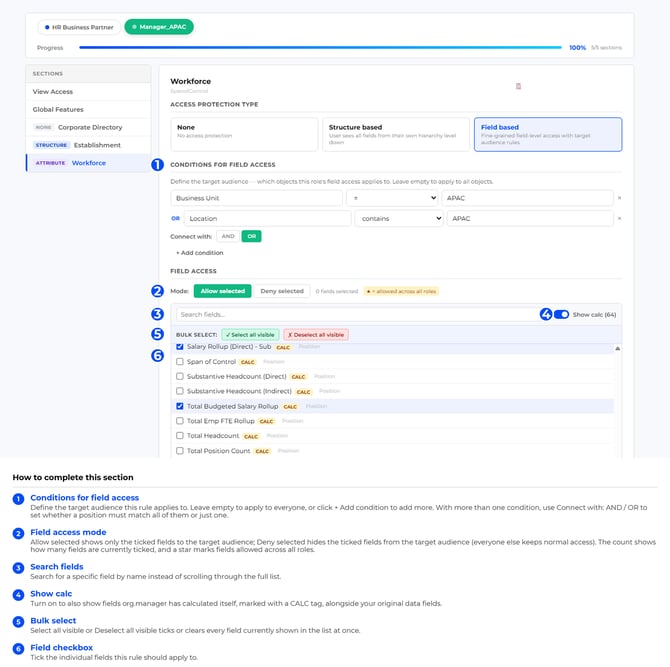Click the CALC tag on Total Headcount
Image resolution: width=670 pixels, height=667 pixels.
tap(251, 436)
